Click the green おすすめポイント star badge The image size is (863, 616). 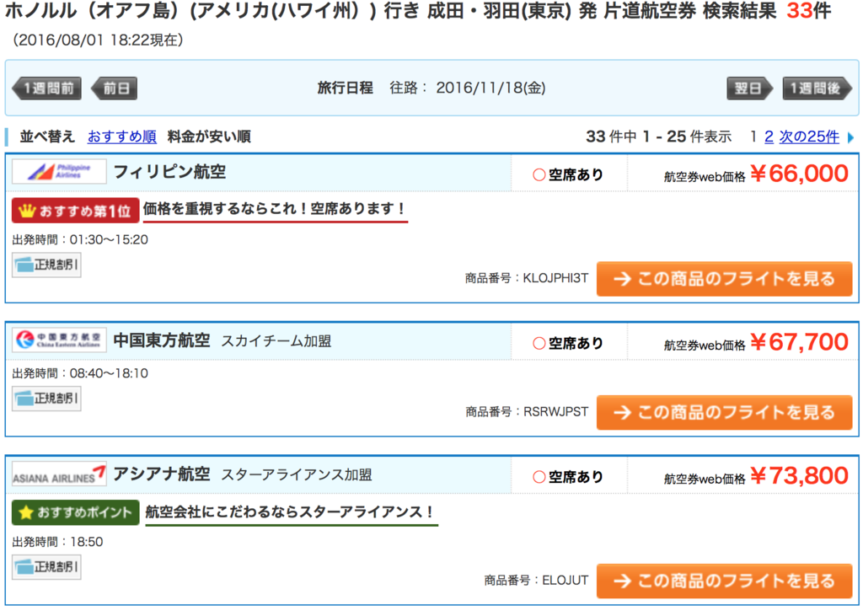75,512
